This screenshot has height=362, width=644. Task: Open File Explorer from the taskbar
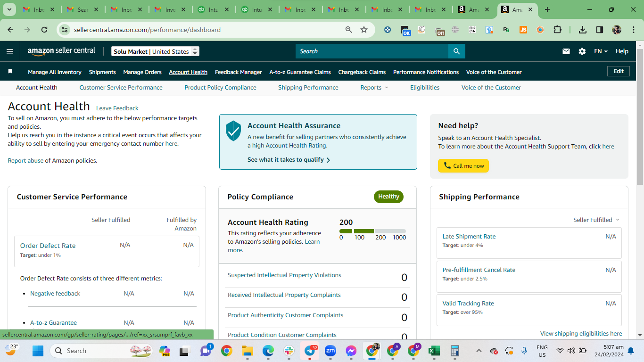click(x=248, y=351)
